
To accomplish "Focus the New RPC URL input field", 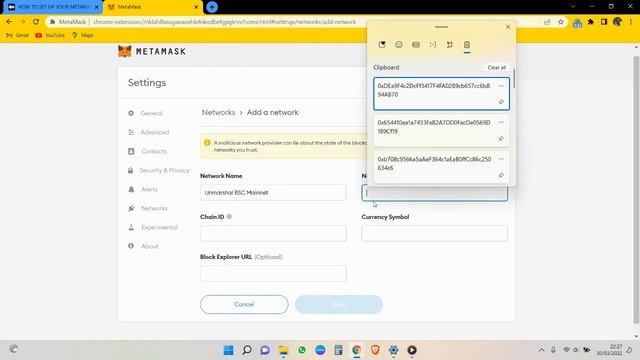I will tap(434, 193).
